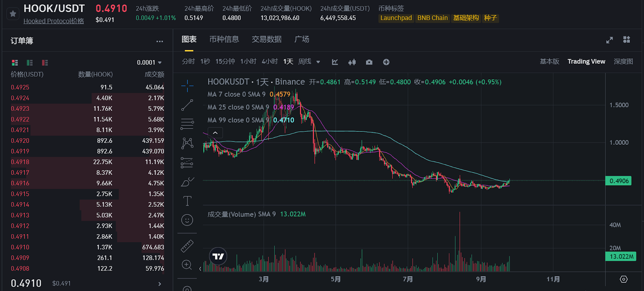Viewport: 644px width, 291px height.
Task: Select the pattern drawing tool
Action: pyautogui.click(x=187, y=143)
